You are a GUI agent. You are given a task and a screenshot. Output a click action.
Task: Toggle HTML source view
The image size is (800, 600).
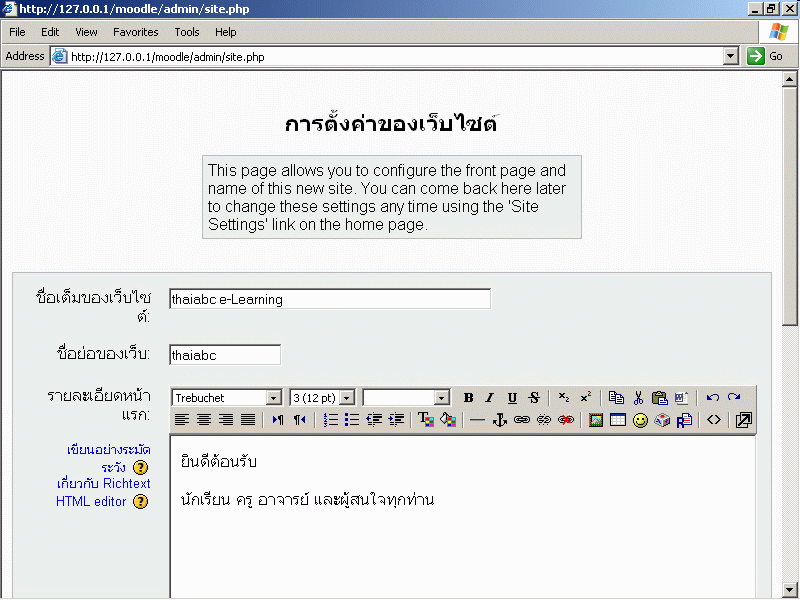click(713, 420)
